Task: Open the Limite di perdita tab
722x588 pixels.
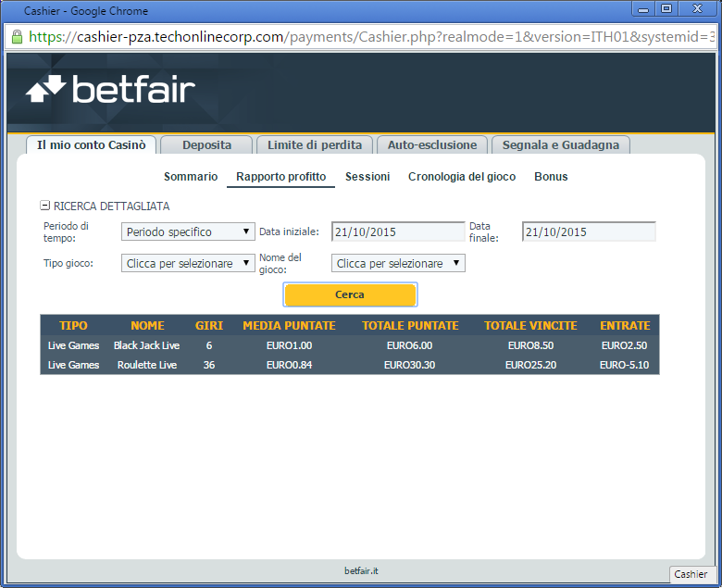Action: pyautogui.click(x=315, y=145)
